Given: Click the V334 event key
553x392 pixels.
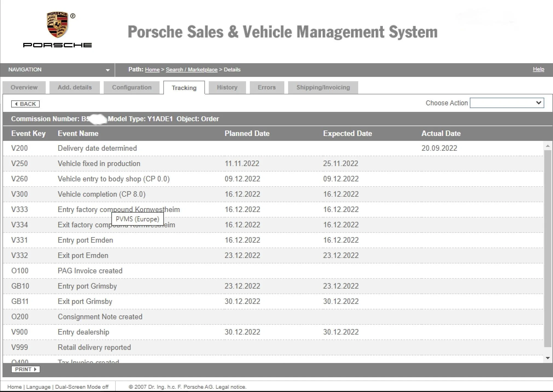Looking at the screenshot, I should point(19,225).
